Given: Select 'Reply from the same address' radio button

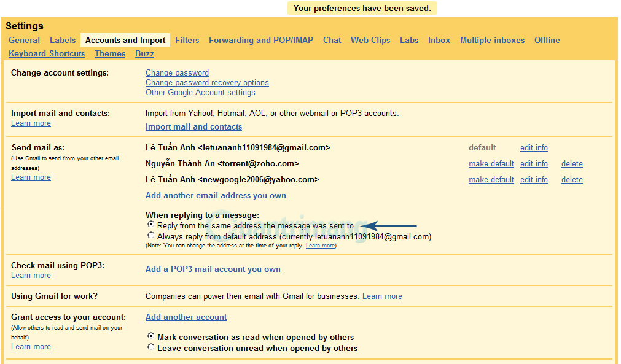Looking at the screenshot, I should pyautogui.click(x=150, y=225).
